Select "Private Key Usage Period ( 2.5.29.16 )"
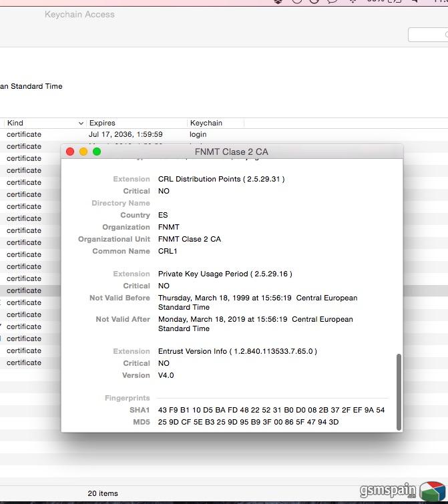Image resolution: width=448 pixels, height=504 pixels. click(x=225, y=274)
